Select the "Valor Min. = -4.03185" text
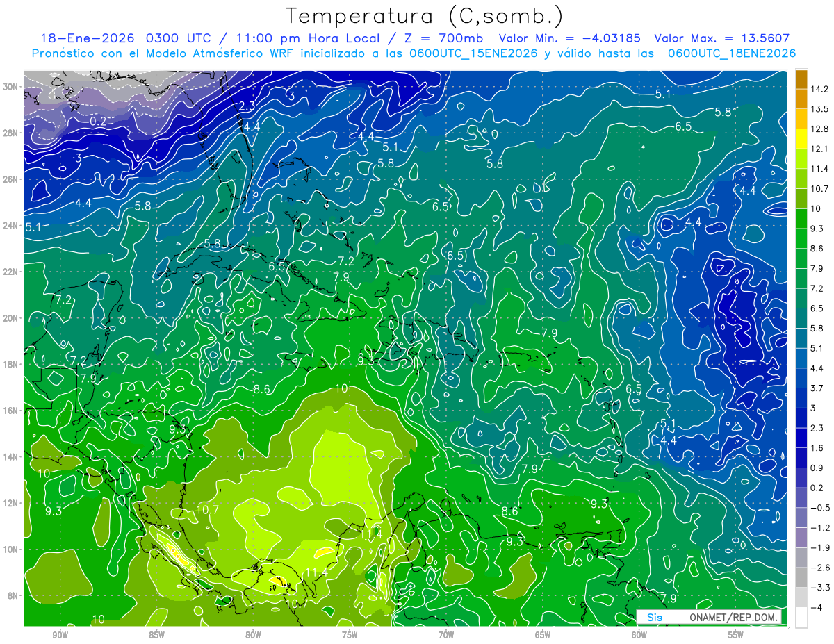The height and width of the screenshot is (644, 834). pos(570,38)
